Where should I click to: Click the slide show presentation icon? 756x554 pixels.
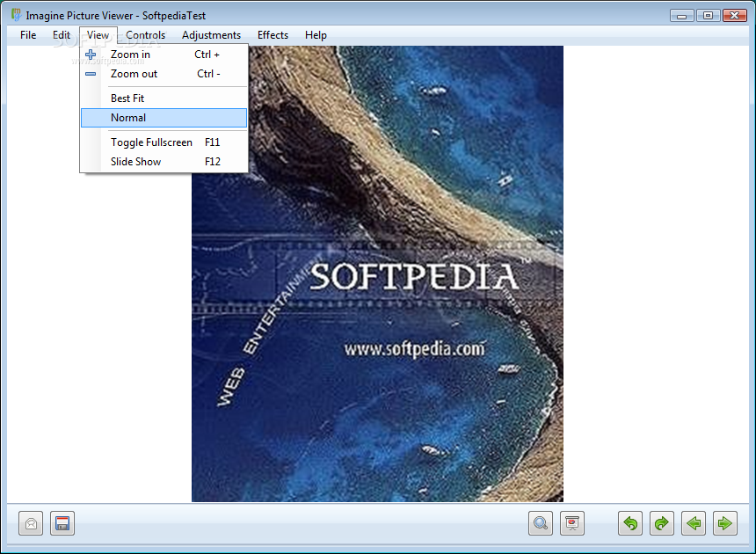(572, 523)
